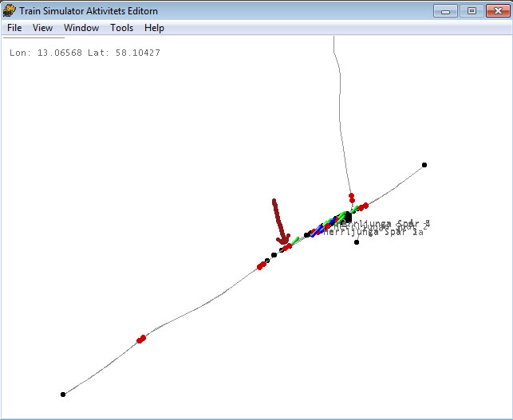Screen dimensions: 513x420
Task: Click the blue siding segment in the station
Action: click(318, 230)
